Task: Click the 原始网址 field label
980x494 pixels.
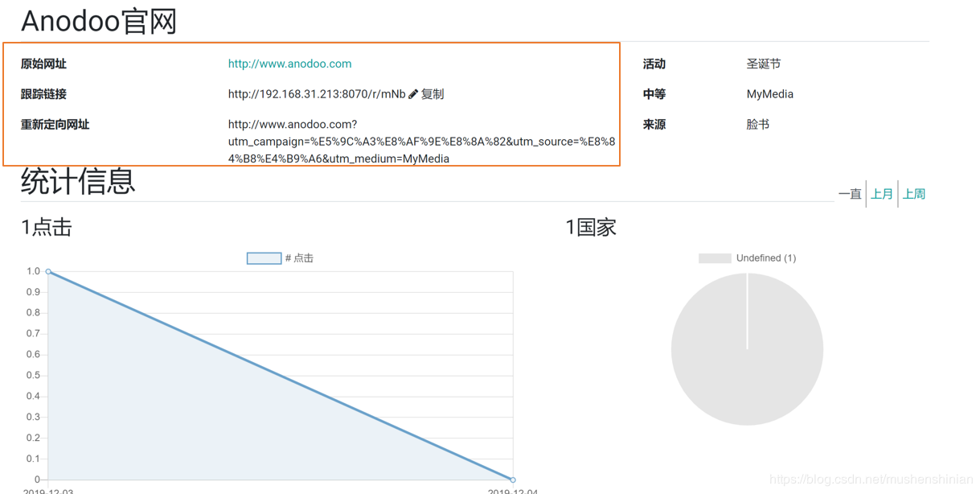Action: (43, 64)
